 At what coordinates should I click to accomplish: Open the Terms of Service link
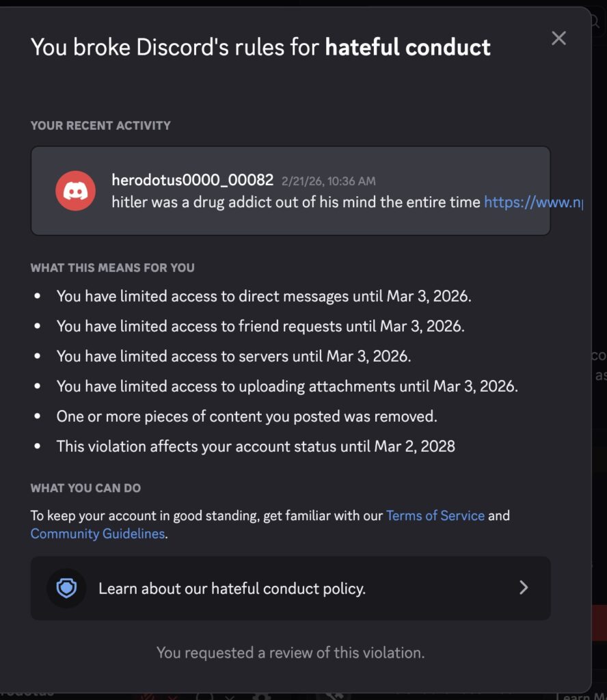point(435,515)
